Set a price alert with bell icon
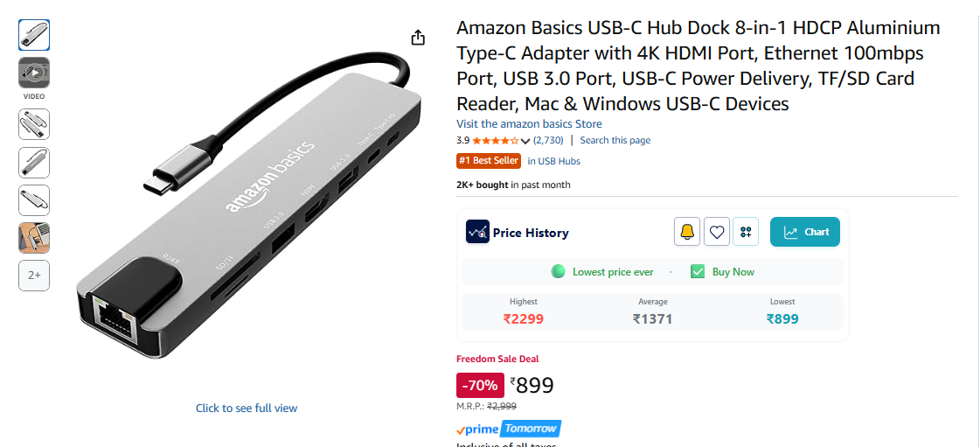Screen dimensions: 980x447 click(687, 232)
